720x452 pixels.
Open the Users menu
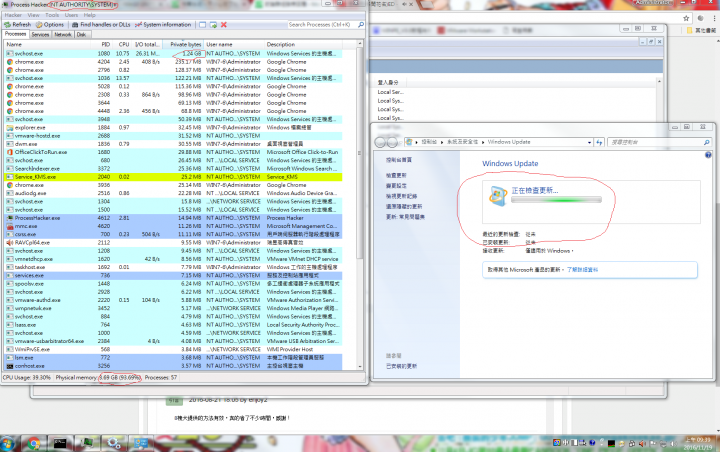(71, 15)
